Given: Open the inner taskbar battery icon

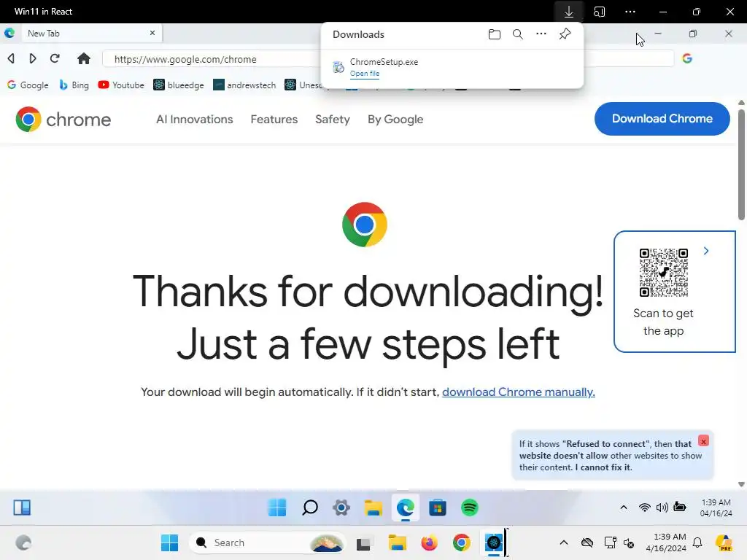Looking at the screenshot, I should [680, 507].
